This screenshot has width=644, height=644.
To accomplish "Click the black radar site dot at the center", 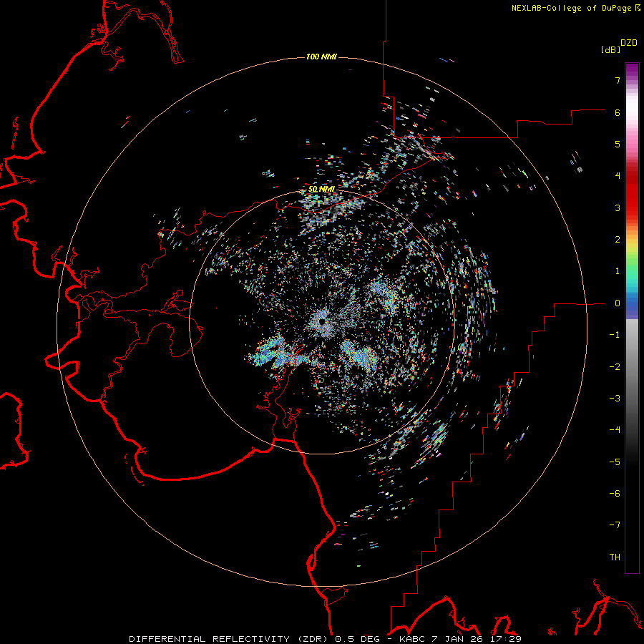I will point(322,321).
